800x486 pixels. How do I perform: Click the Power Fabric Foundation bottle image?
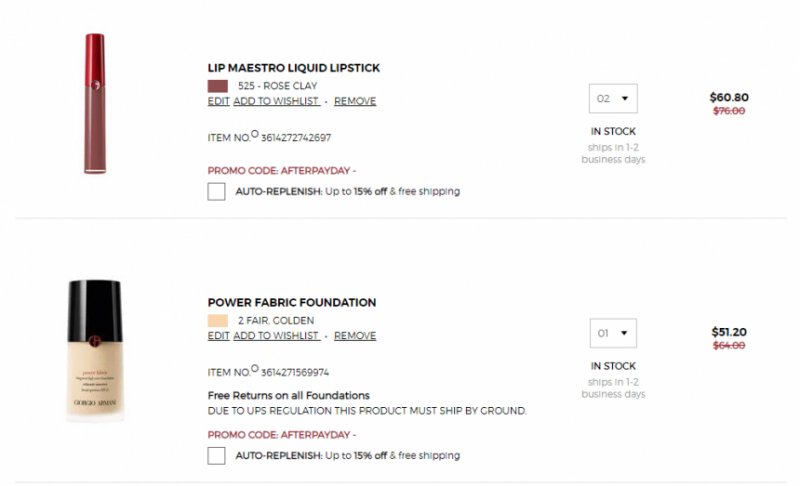[x=95, y=350]
